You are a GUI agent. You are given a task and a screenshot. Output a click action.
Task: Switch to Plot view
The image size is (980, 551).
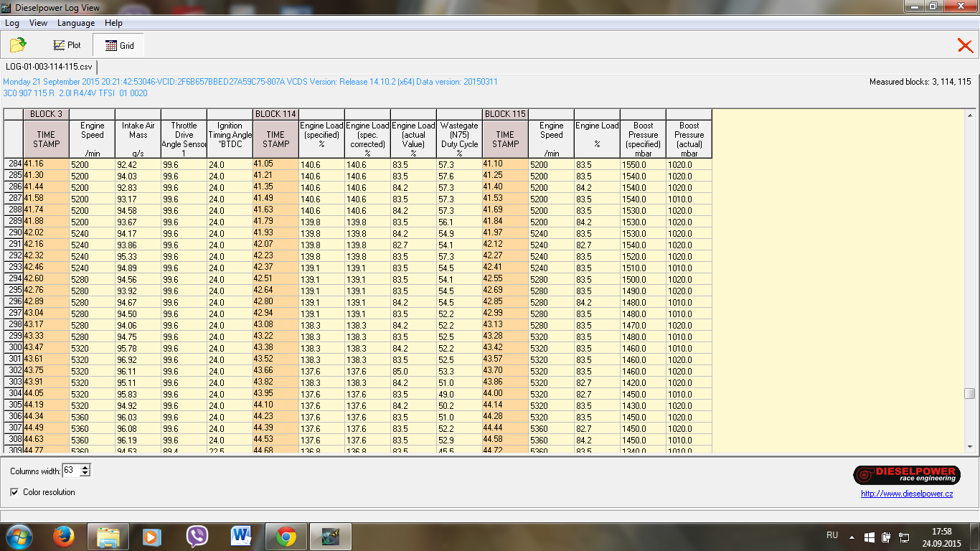[67, 45]
